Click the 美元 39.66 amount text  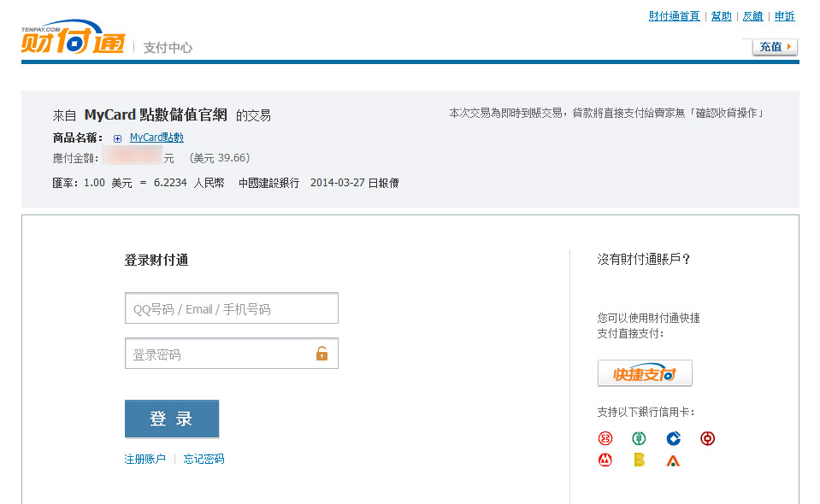[220, 158]
